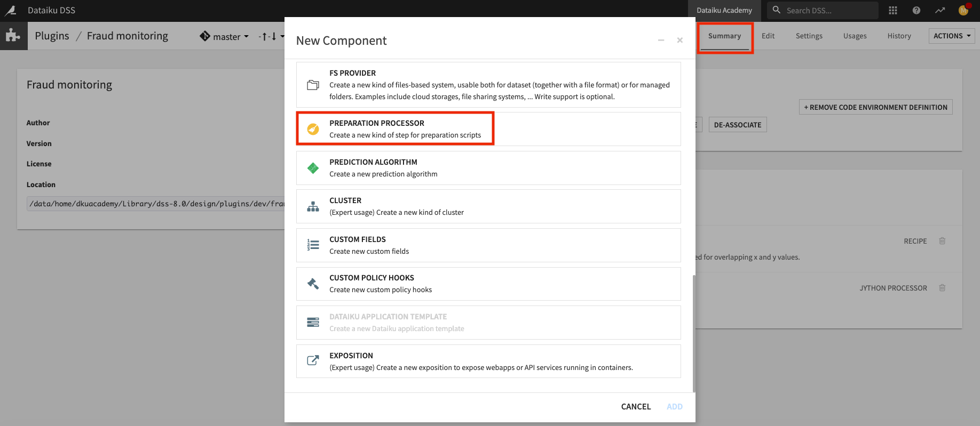The width and height of the screenshot is (980, 426).
Task: Select the EXPOSITION component
Action: [488, 361]
